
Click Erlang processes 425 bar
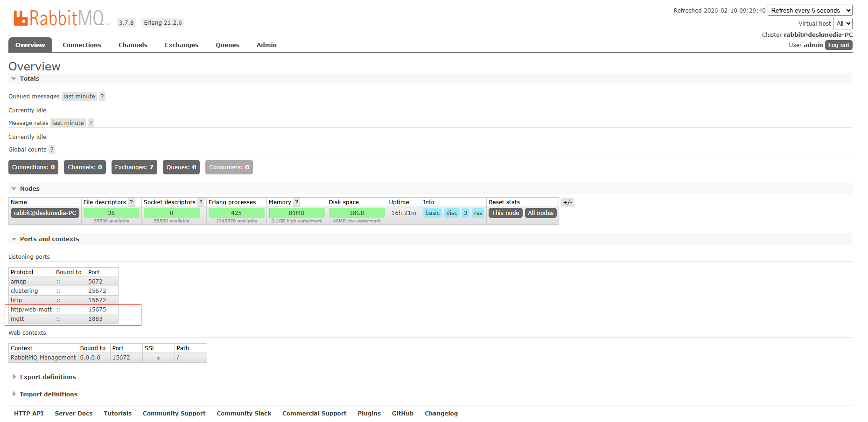click(237, 213)
